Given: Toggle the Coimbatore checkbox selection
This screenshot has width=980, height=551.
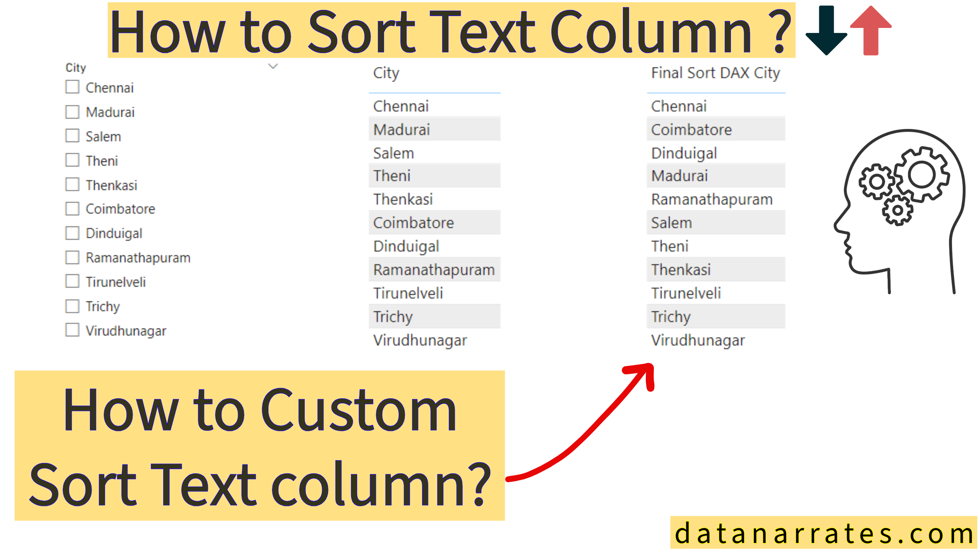Looking at the screenshot, I should point(73,208).
